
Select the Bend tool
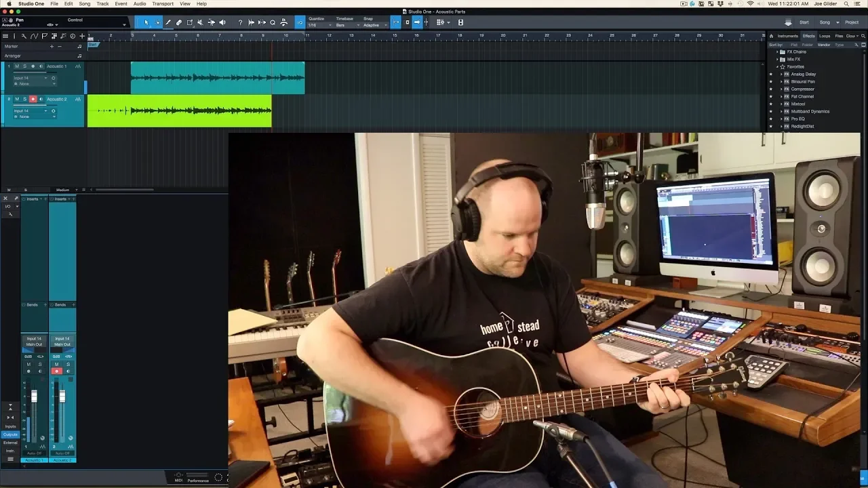click(x=211, y=22)
